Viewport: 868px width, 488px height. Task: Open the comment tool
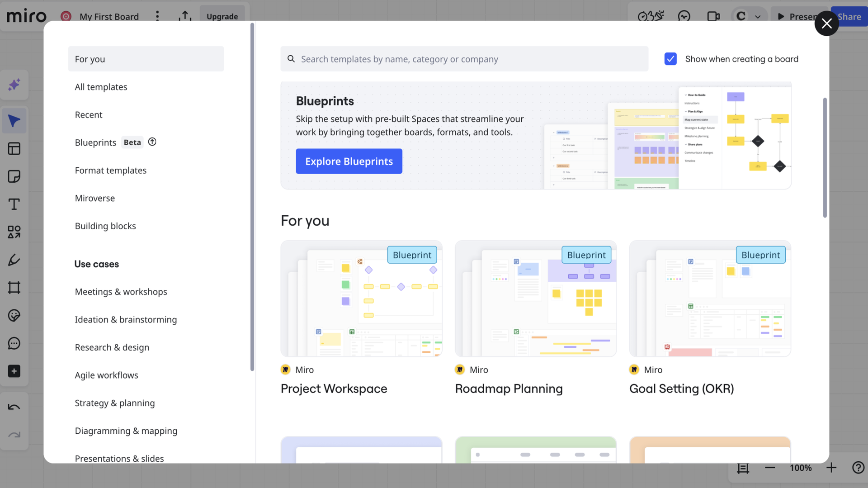click(14, 343)
